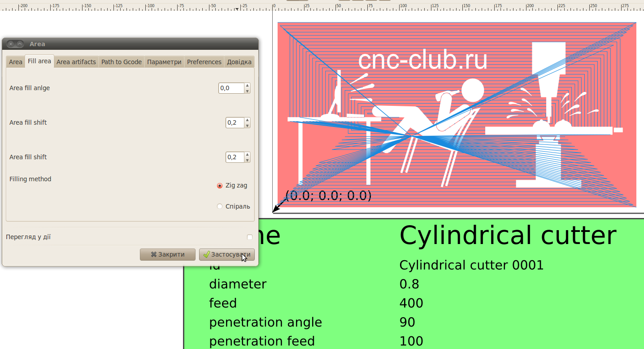Click the Filling method label
Image resolution: width=644 pixels, height=349 pixels.
(x=30, y=179)
